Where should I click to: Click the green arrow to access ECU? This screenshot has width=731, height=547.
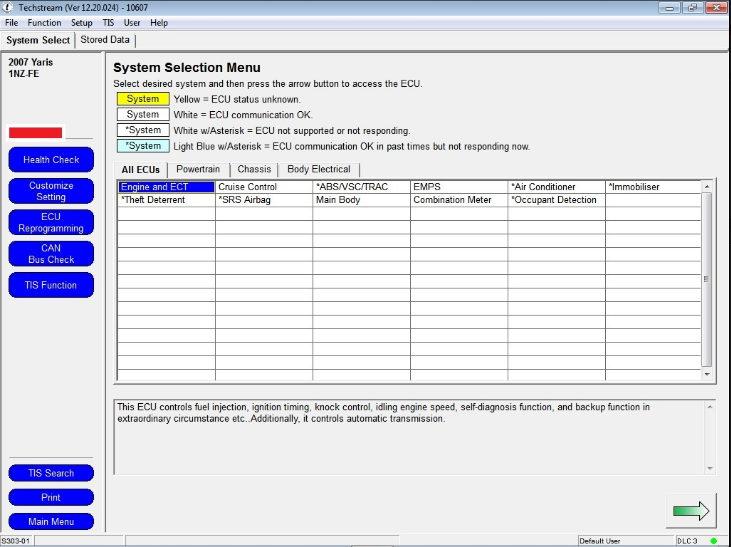tap(691, 511)
